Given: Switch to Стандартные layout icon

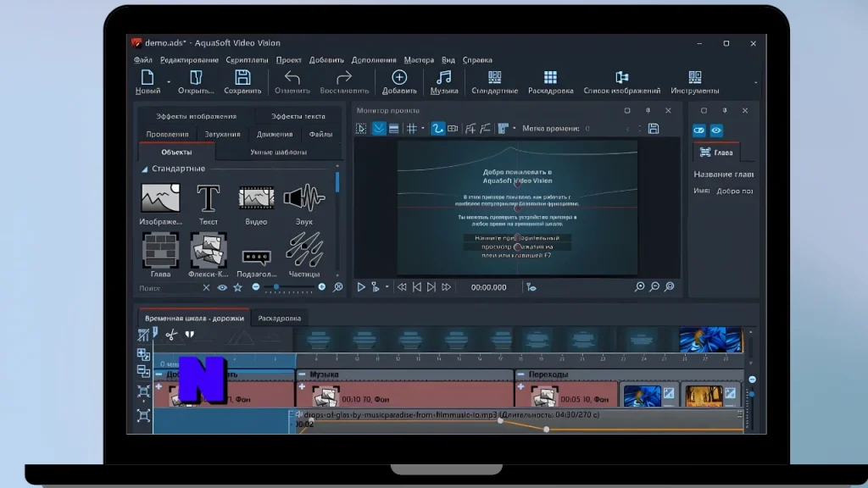Looking at the screenshot, I should coord(494,77).
